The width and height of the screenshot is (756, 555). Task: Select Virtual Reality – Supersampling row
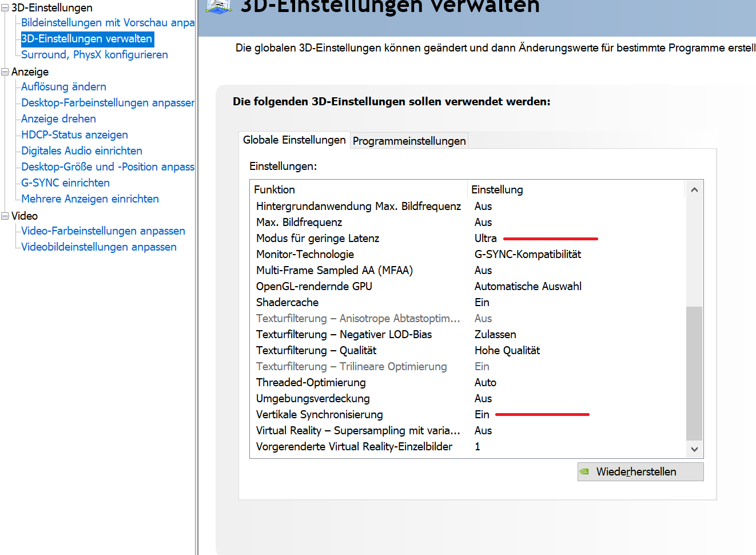468,430
